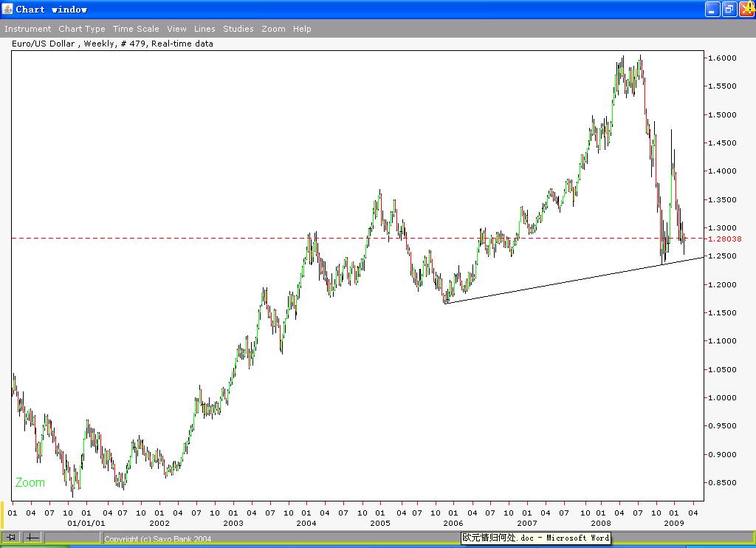Click the 2006 year label on time axis
The height and width of the screenshot is (548, 756).
(453, 523)
